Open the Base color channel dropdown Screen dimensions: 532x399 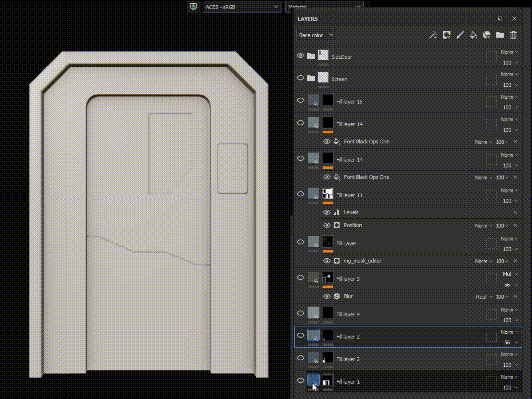316,35
